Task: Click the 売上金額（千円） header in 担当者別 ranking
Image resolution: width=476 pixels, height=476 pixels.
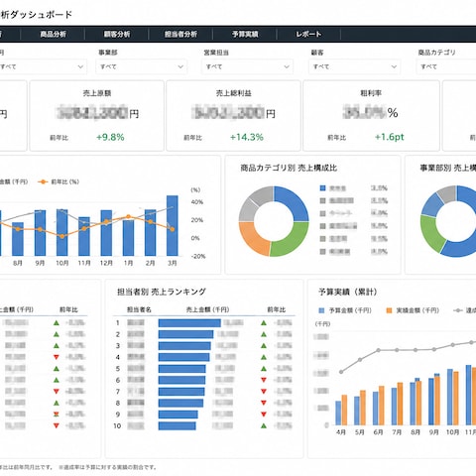Action: point(207,309)
